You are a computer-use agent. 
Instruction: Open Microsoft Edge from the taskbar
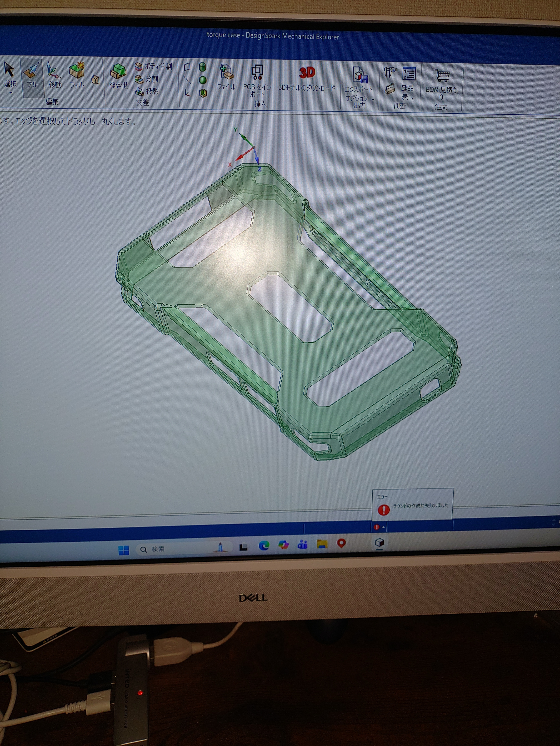pos(264,545)
